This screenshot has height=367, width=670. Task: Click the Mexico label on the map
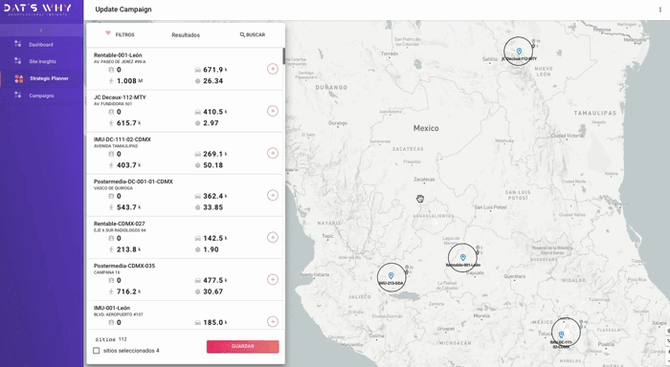pos(426,128)
